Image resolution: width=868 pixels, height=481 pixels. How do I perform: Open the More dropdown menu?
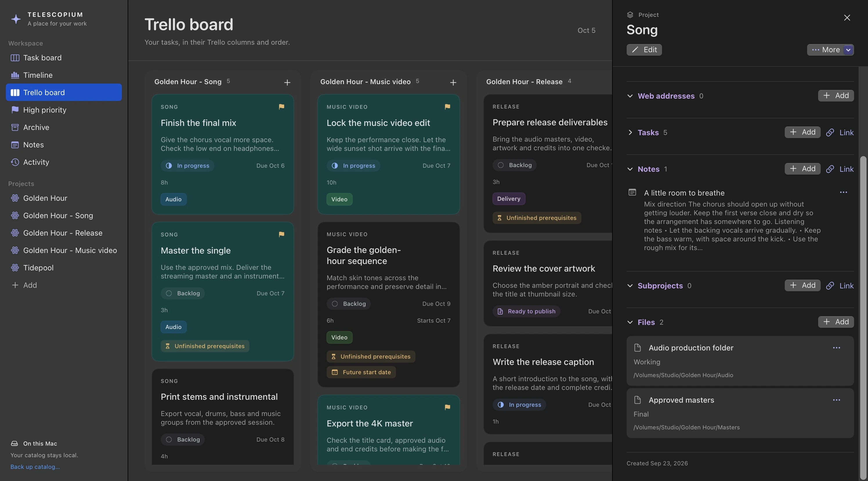tap(830, 50)
